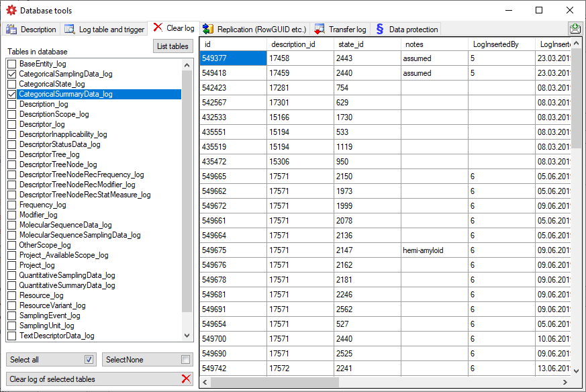The image size is (586, 392).
Task: Check the Description_log checkbox
Action: click(x=12, y=104)
